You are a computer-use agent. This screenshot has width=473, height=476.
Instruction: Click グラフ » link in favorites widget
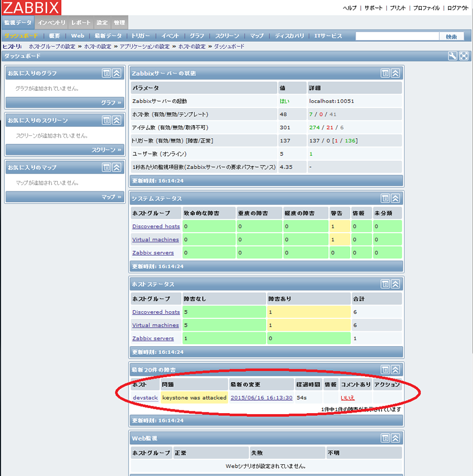pyautogui.click(x=111, y=102)
